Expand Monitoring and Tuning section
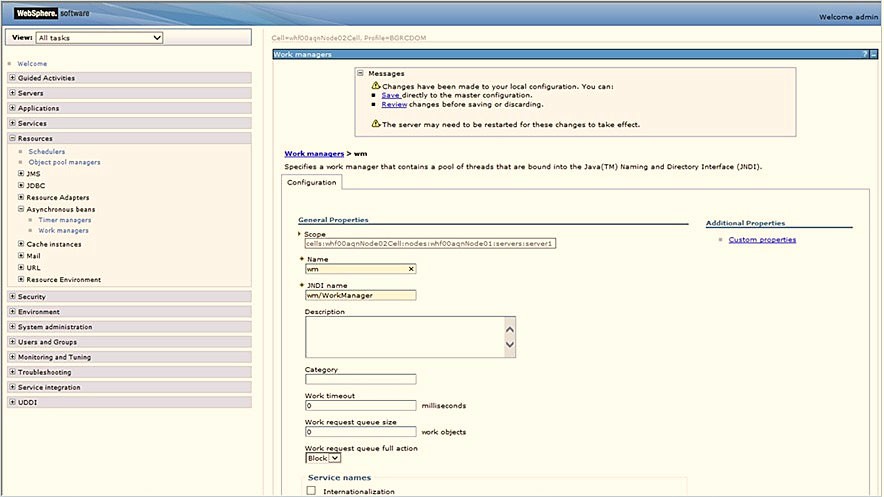The width and height of the screenshot is (884, 497). 12,357
